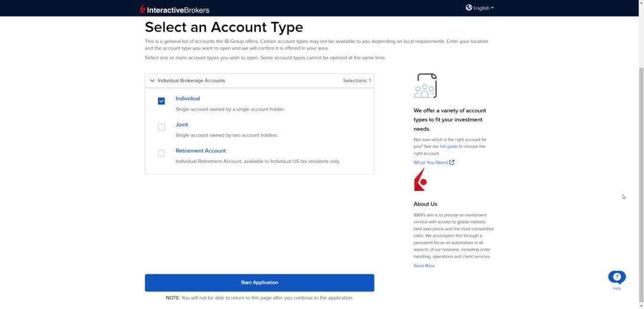Collapse the Individual Brokerage Accounts section
Screen dimensions: 644x309
coord(153,81)
